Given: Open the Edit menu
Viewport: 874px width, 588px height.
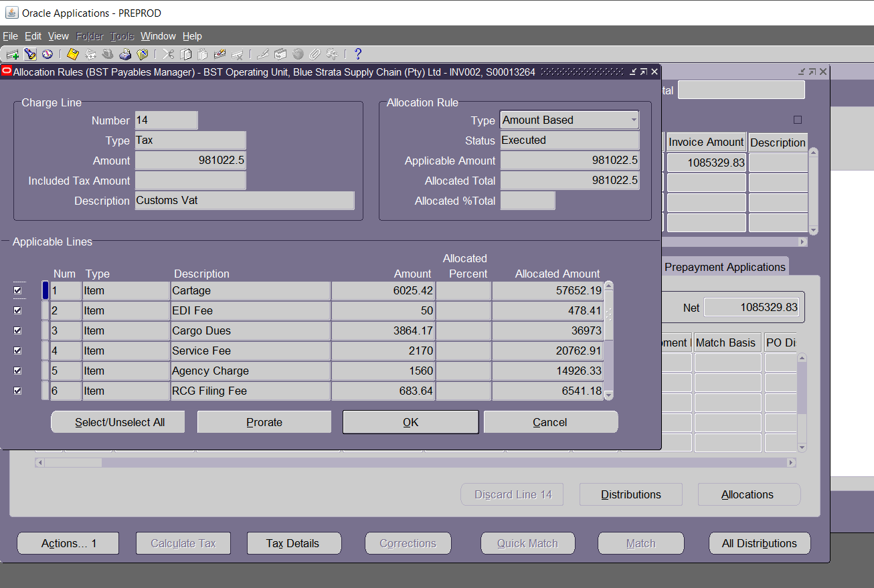Looking at the screenshot, I should click(x=33, y=36).
